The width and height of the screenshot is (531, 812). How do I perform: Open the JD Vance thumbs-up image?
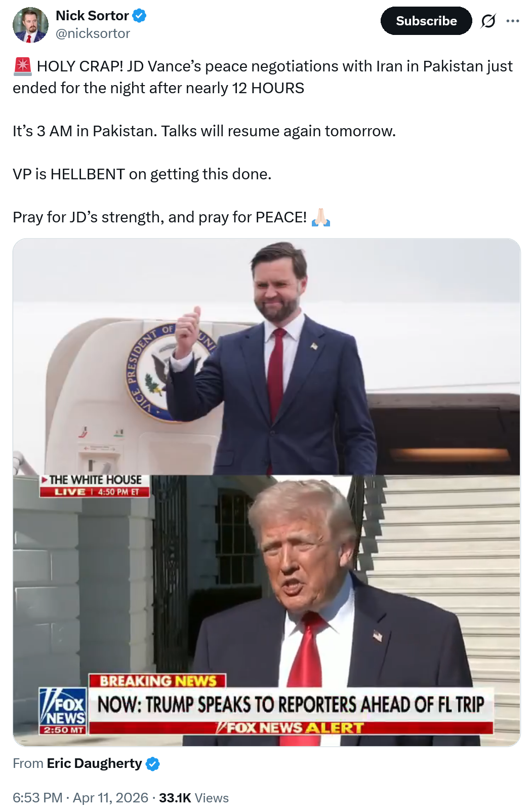coord(266,357)
